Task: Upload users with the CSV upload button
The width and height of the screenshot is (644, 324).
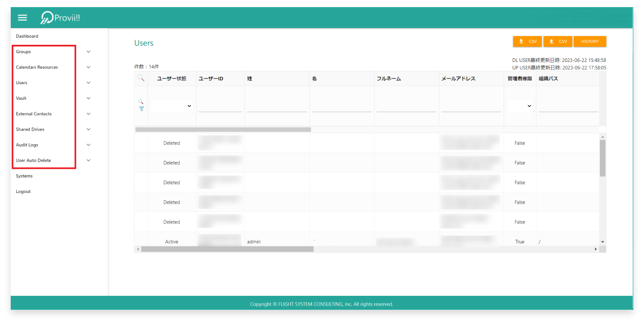Action: tap(558, 41)
